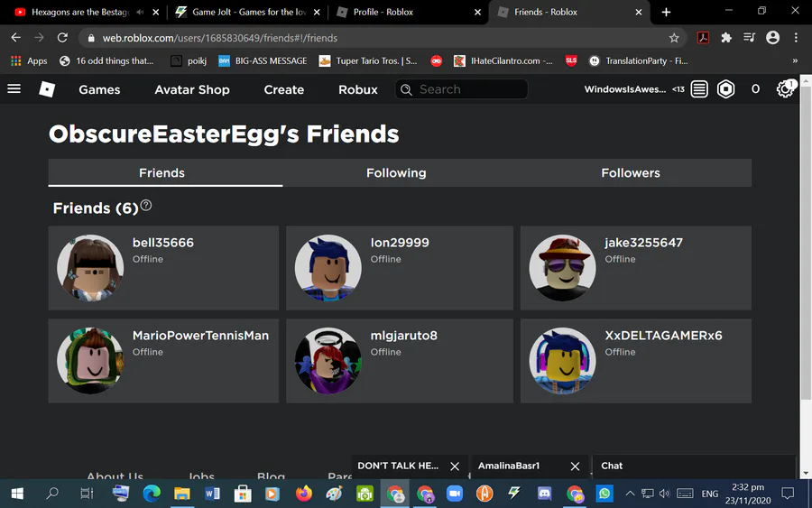Go back to the previous page
The width and height of the screenshot is (812, 508).
pos(16,38)
